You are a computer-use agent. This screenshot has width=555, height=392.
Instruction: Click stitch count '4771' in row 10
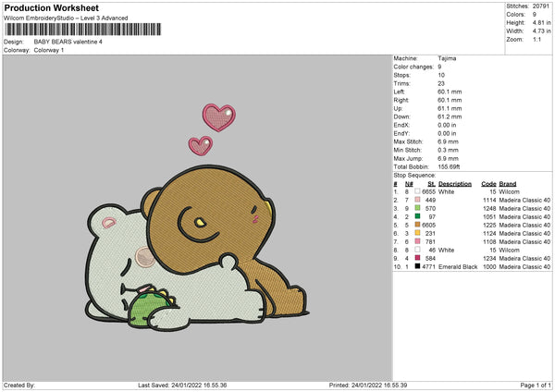429,266
